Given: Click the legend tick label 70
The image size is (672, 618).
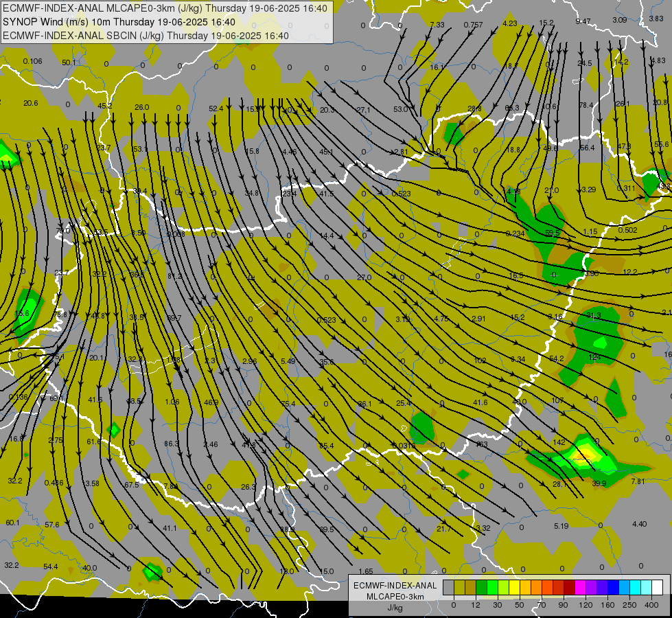Looking at the screenshot, I should coord(542,605).
